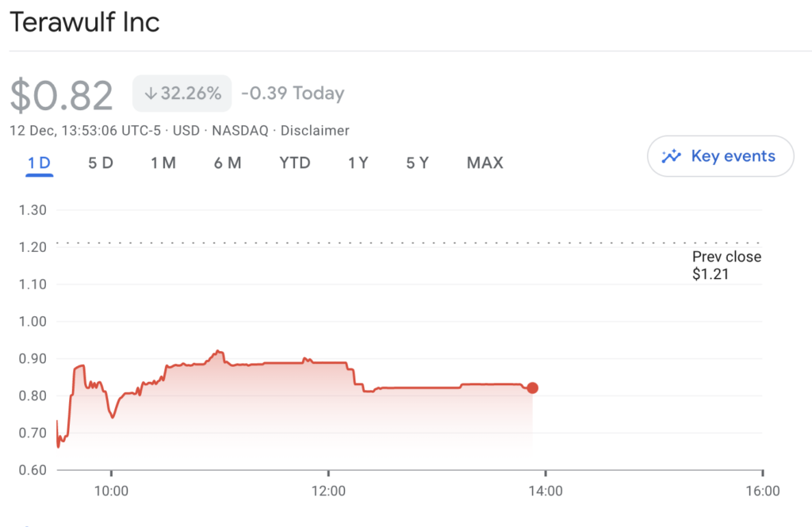Select the MAX time range
This screenshot has width=812, height=527.
[485, 163]
